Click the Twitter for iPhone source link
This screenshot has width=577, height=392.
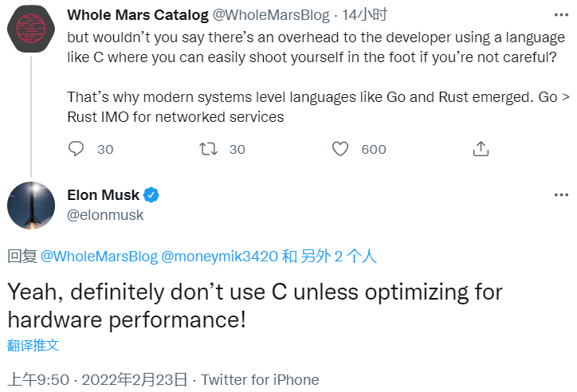coord(260,380)
